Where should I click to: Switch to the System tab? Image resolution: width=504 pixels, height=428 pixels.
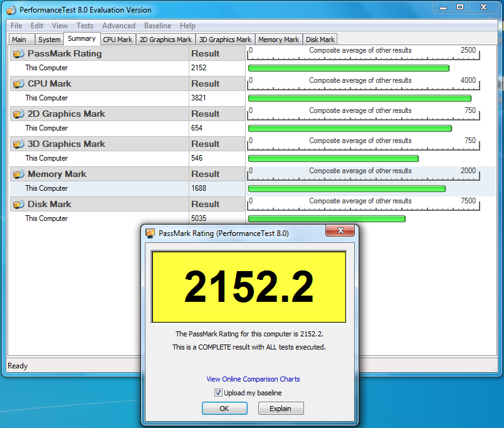click(x=49, y=40)
